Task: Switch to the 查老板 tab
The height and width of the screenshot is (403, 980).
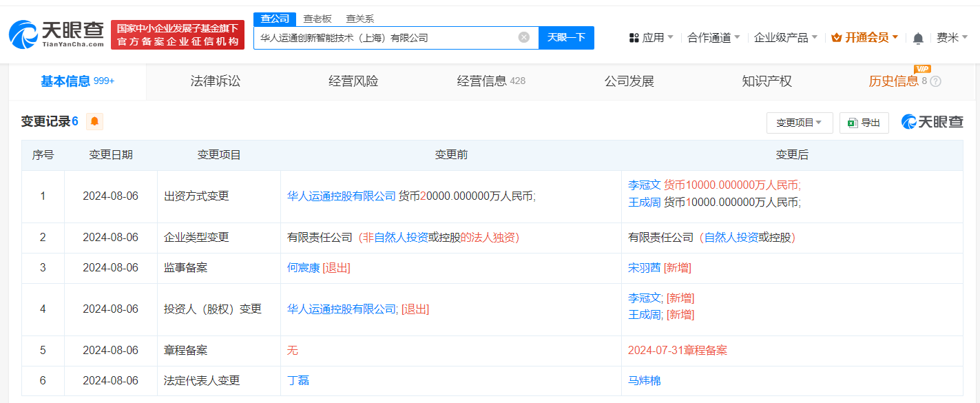Action: pos(316,19)
